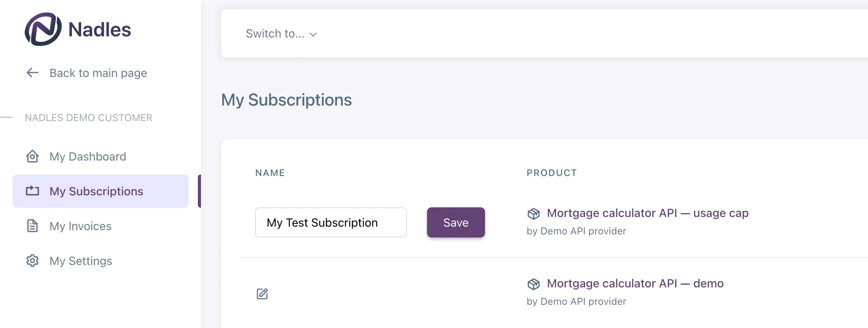Click the back arrow icon
This screenshot has height=328, width=868.
pos(32,73)
